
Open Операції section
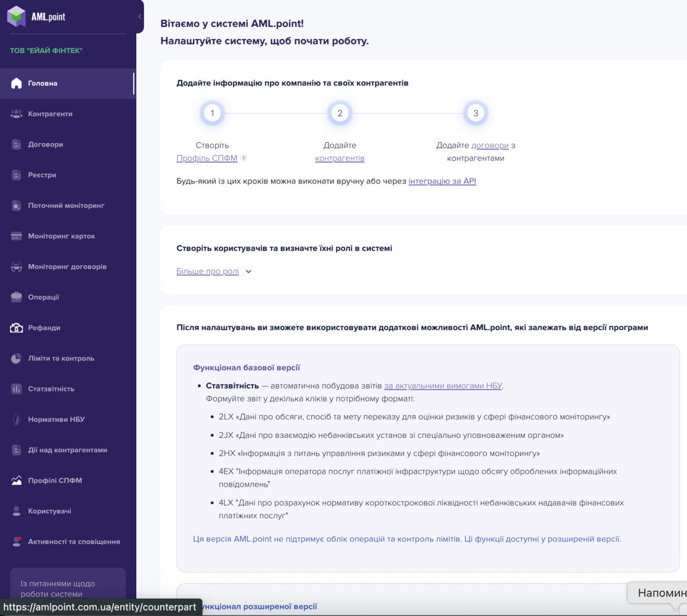tap(68, 297)
